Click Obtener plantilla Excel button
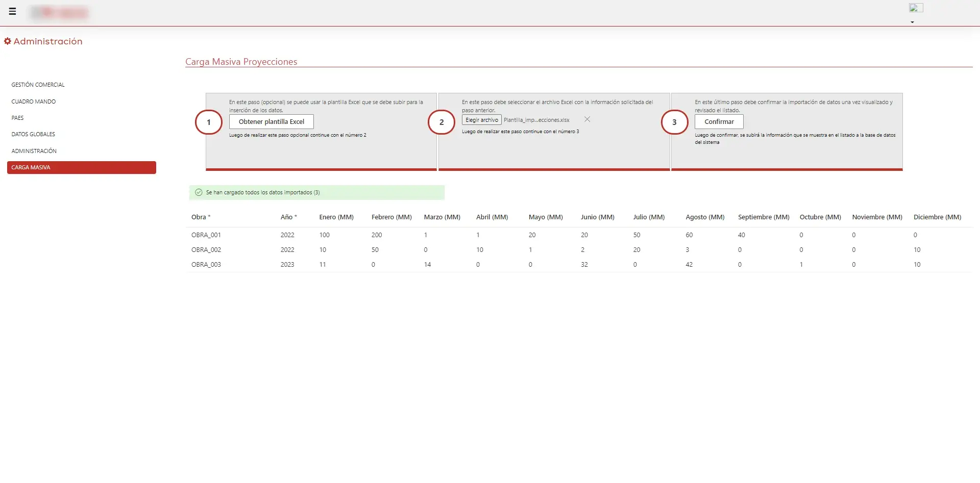This screenshot has width=980, height=483. (272, 121)
